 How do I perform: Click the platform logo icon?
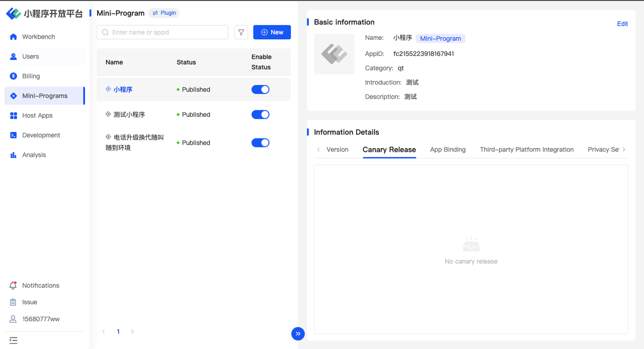14,14
